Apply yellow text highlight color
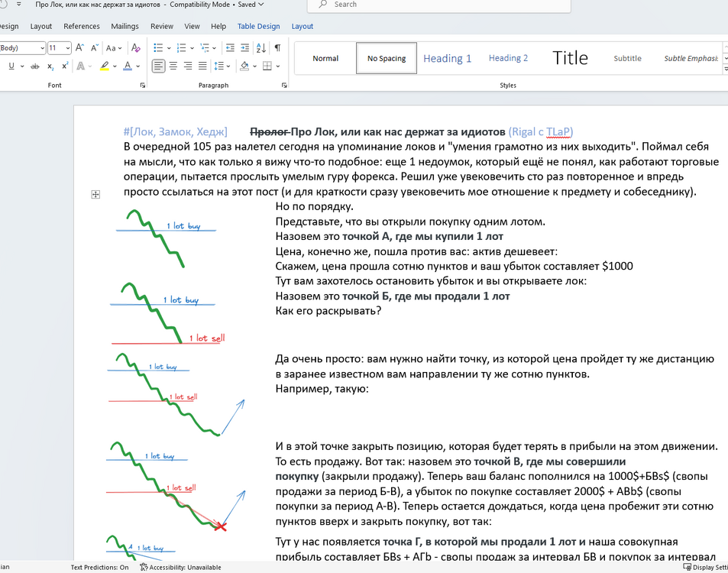 (105, 66)
